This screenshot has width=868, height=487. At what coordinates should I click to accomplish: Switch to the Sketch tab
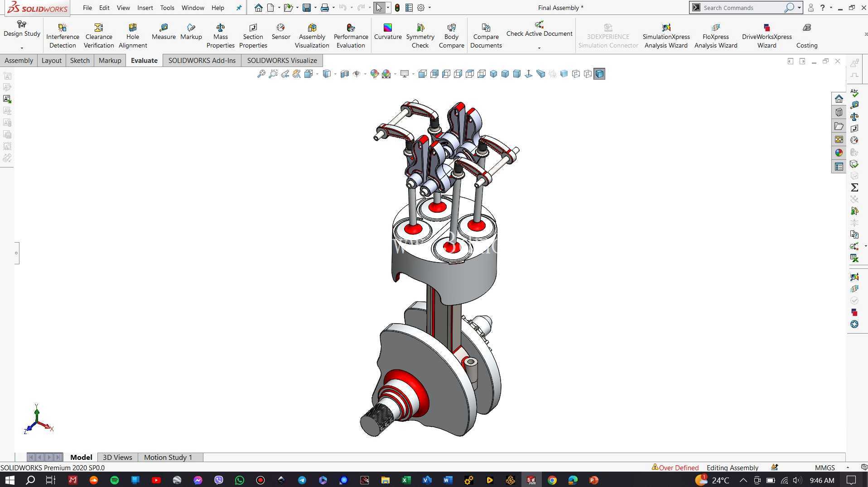[x=80, y=60]
